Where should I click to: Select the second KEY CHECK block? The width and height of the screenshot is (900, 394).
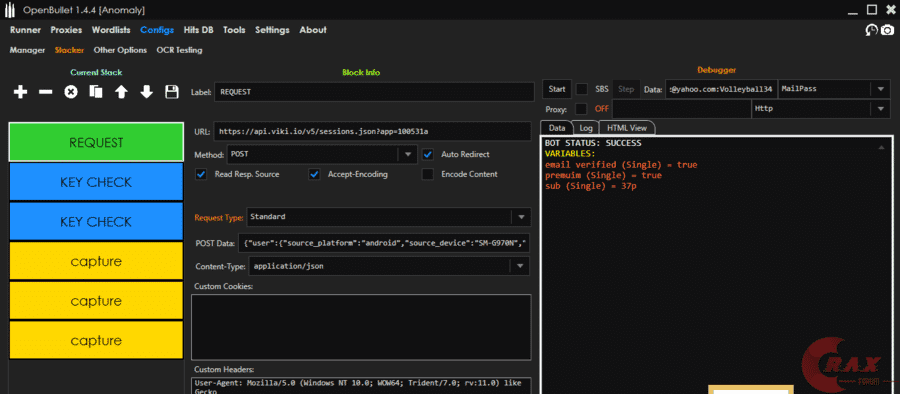96,222
